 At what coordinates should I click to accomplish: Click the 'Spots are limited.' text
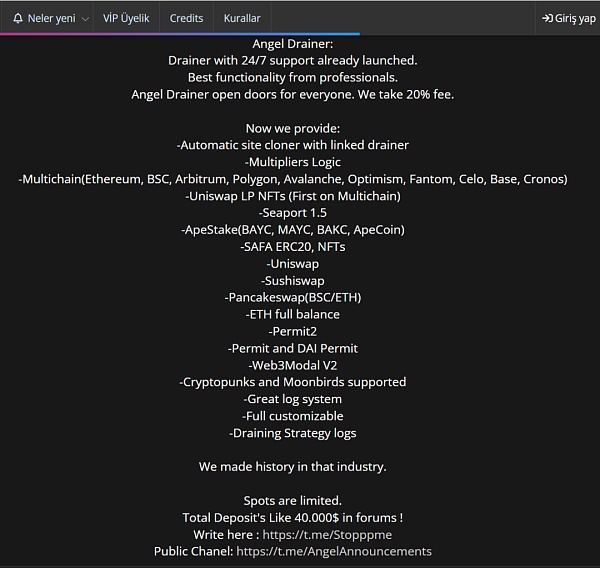[x=292, y=500]
